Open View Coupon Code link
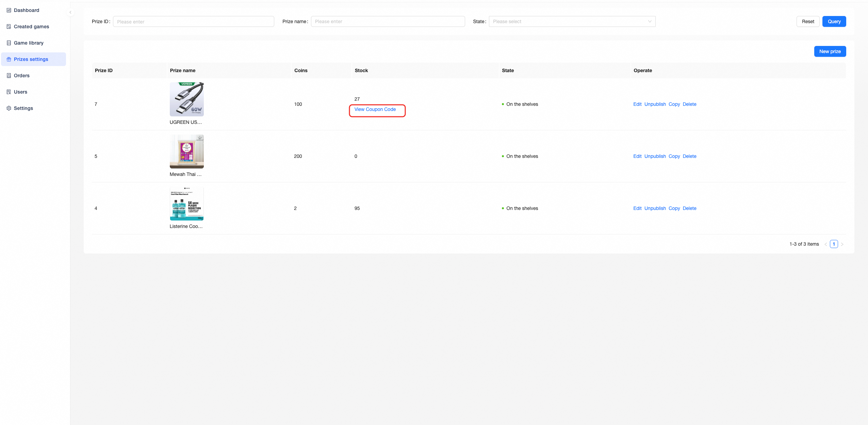 pyautogui.click(x=375, y=109)
